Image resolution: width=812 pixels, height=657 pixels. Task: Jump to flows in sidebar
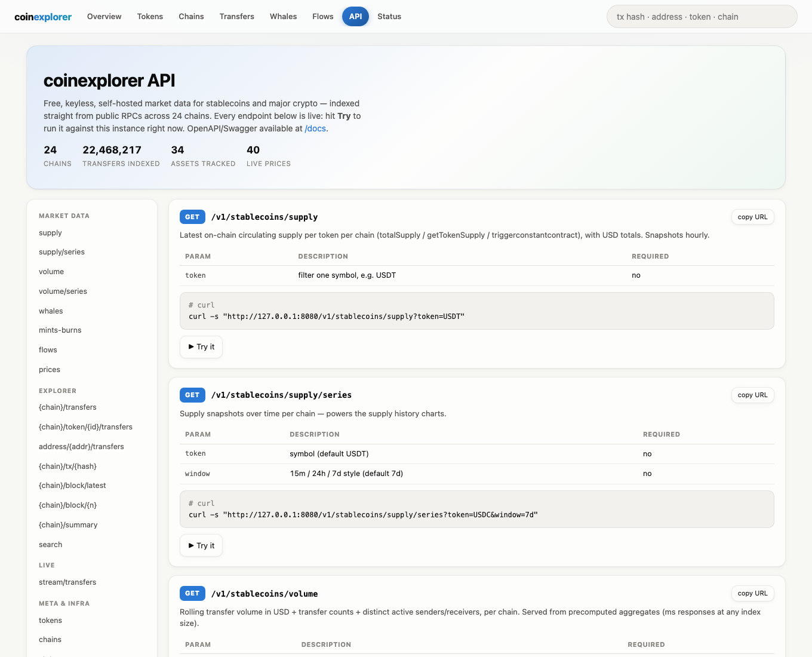(x=48, y=350)
